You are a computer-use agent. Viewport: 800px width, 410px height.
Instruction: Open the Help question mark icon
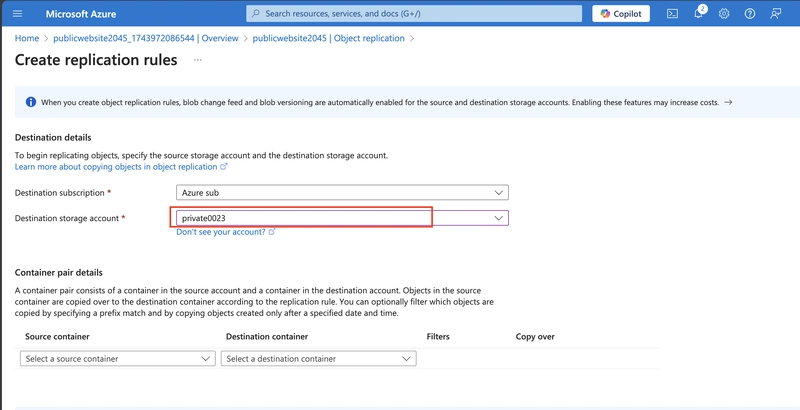coord(749,14)
